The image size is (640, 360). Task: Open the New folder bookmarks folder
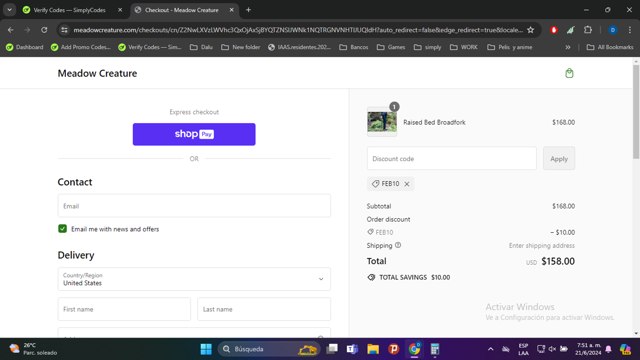240,47
